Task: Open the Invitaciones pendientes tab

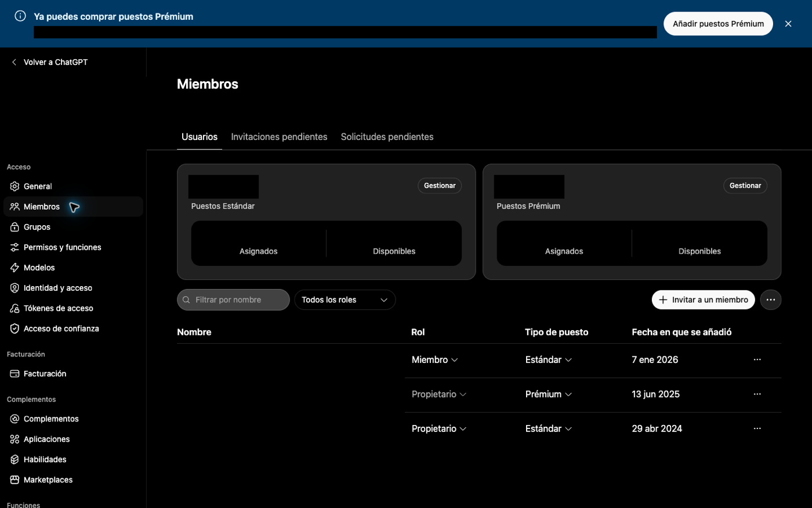Action: [279, 137]
